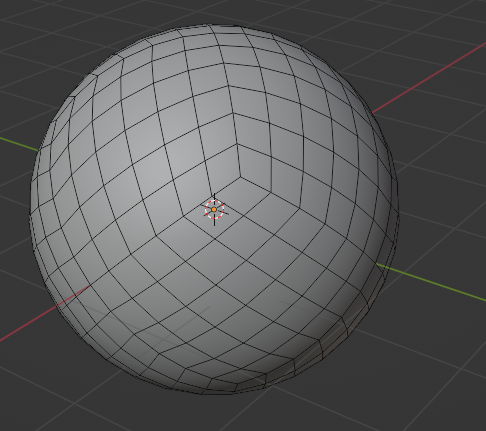This screenshot has width=486, height=431.
Task: Select the gray quad sphere object
Action: coord(215,209)
